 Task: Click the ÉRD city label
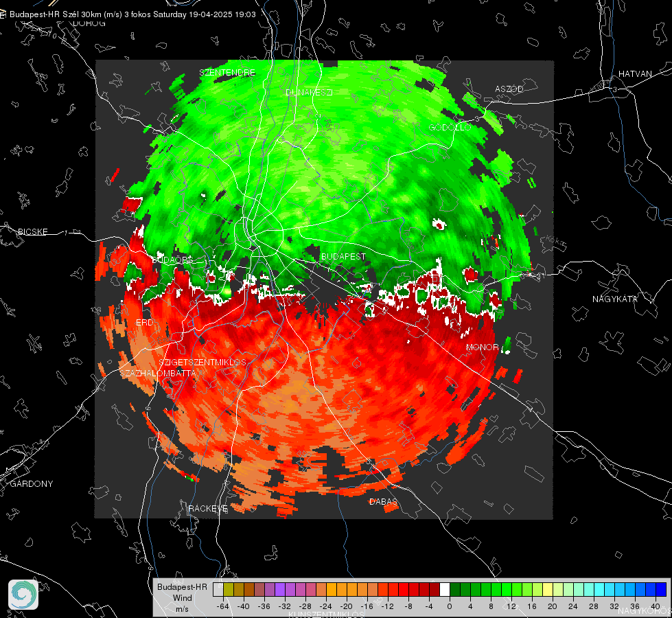[x=144, y=323]
